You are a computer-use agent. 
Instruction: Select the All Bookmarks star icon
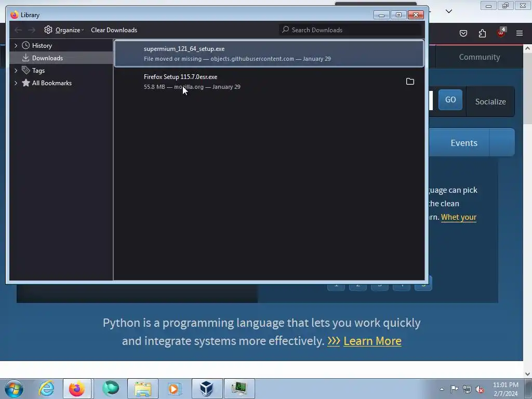pyautogui.click(x=26, y=83)
